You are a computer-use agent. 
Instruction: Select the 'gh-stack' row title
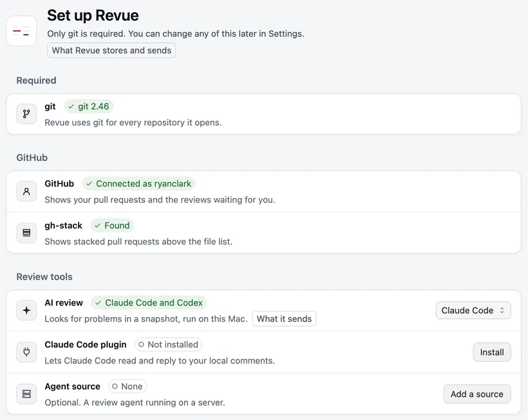pos(63,225)
